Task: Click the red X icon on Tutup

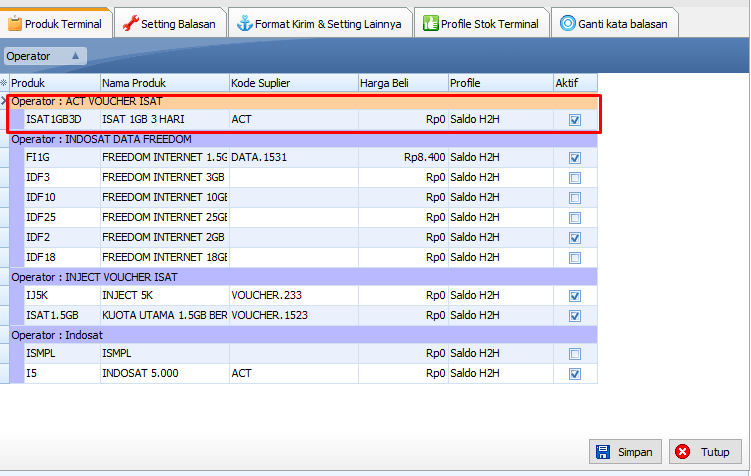Action: (683, 452)
